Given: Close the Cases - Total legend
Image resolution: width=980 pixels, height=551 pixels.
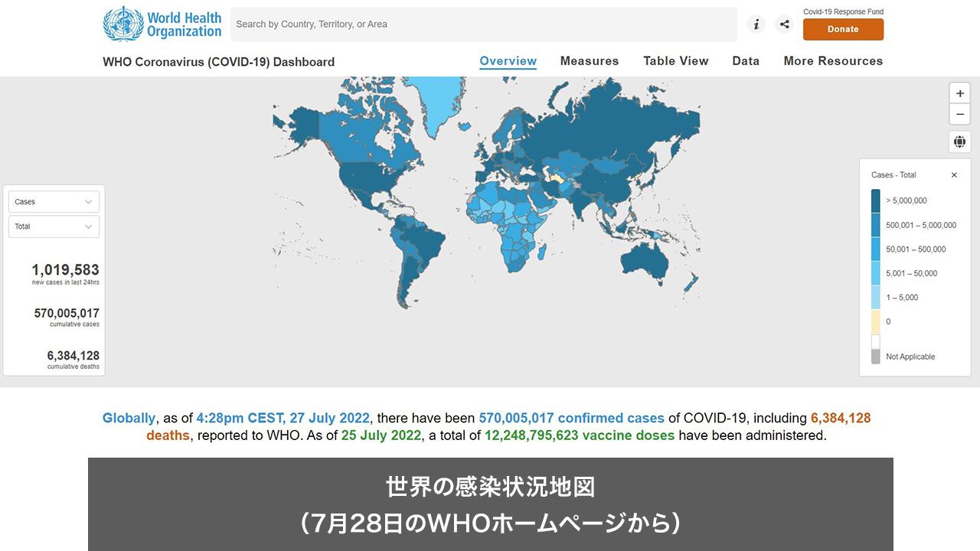Looking at the screenshot, I should pyautogui.click(x=954, y=175).
